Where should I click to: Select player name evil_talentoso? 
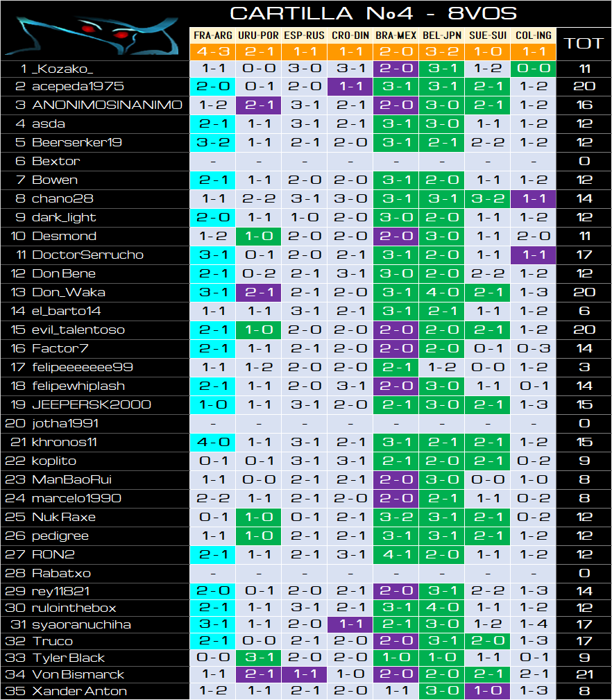pyautogui.click(x=78, y=330)
